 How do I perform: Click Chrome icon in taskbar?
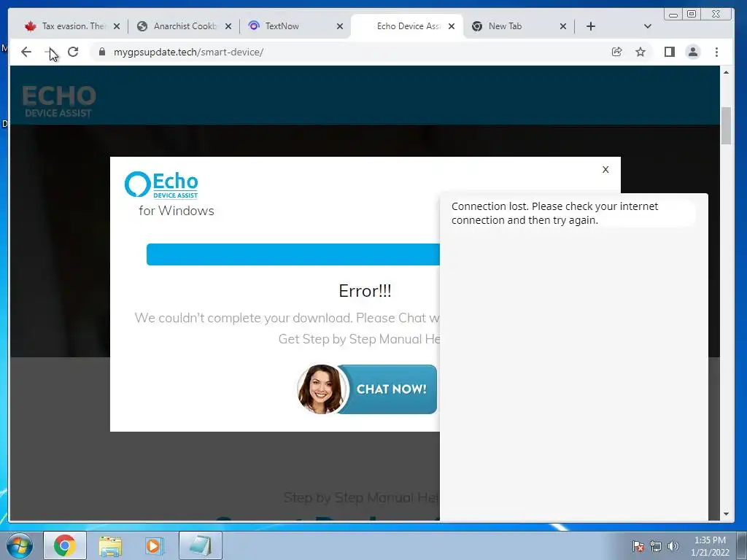coord(65,545)
